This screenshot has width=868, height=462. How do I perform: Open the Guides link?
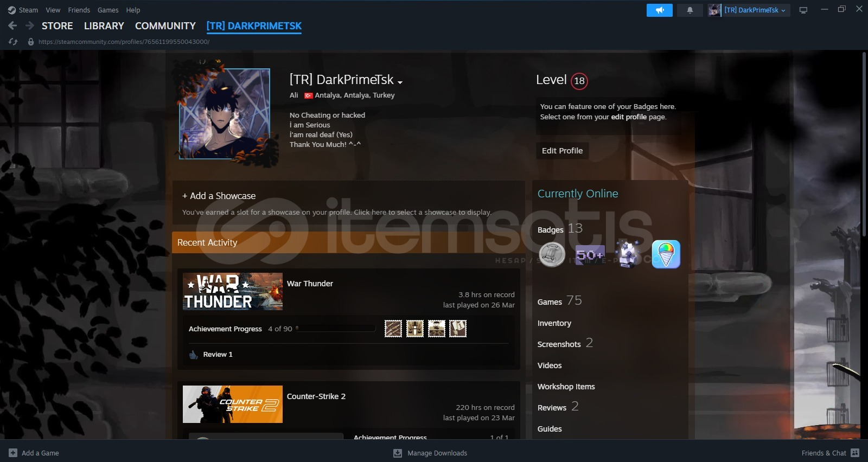coord(550,429)
